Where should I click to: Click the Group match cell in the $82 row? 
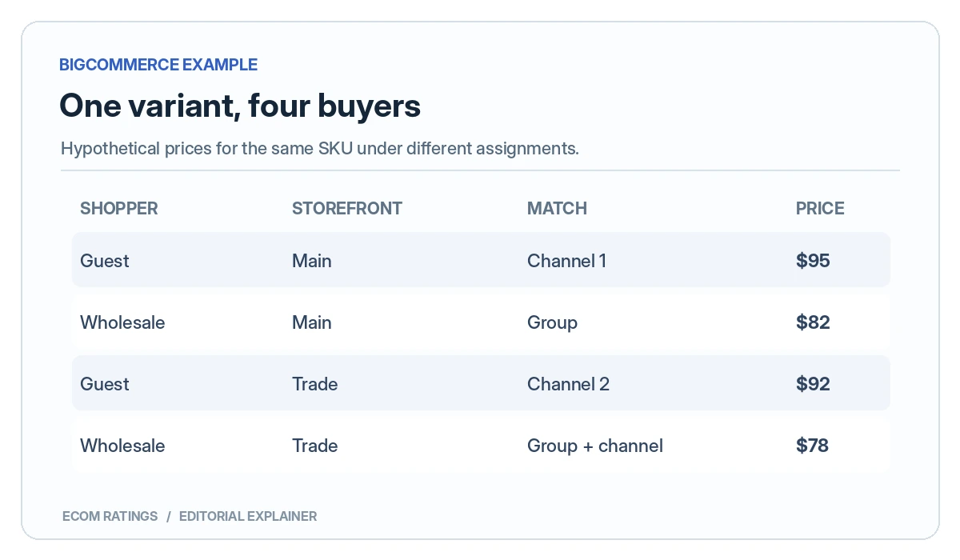552,323
